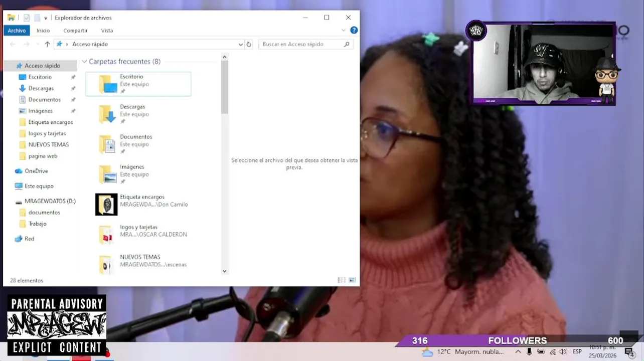The width and height of the screenshot is (644, 361).
Task: Open notification center icon
Action: click(x=629, y=352)
